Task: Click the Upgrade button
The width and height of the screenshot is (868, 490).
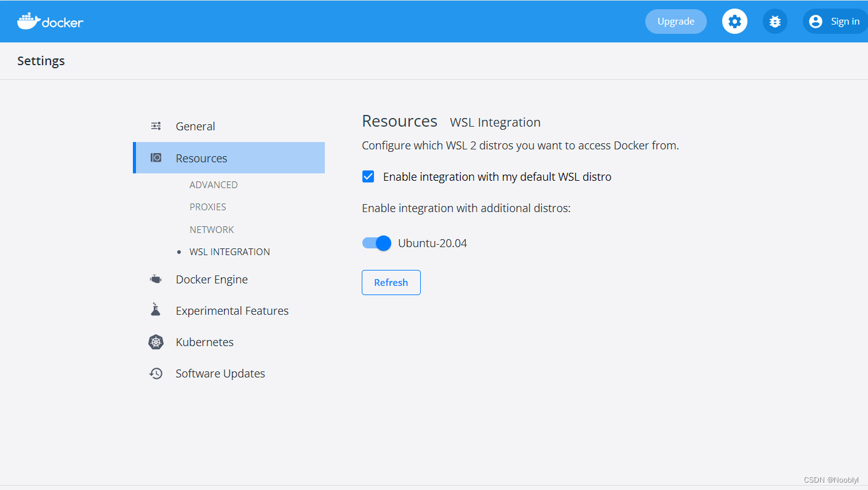Action: pyautogui.click(x=676, y=22)
